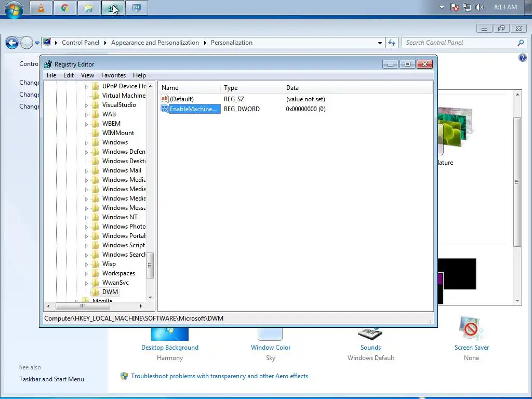532x399 pixels.
Task: Open the Screen Saver settings icon
Action: tap(471, 328)
